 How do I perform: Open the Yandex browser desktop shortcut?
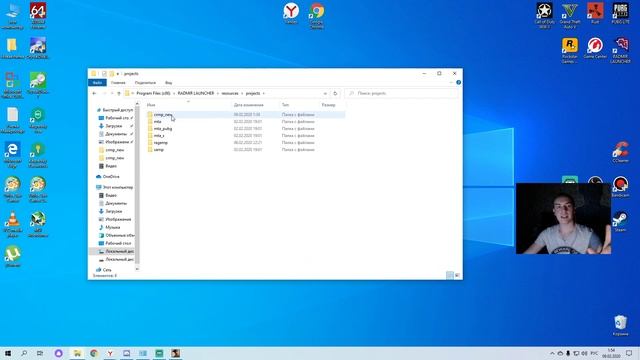point(291,13)
